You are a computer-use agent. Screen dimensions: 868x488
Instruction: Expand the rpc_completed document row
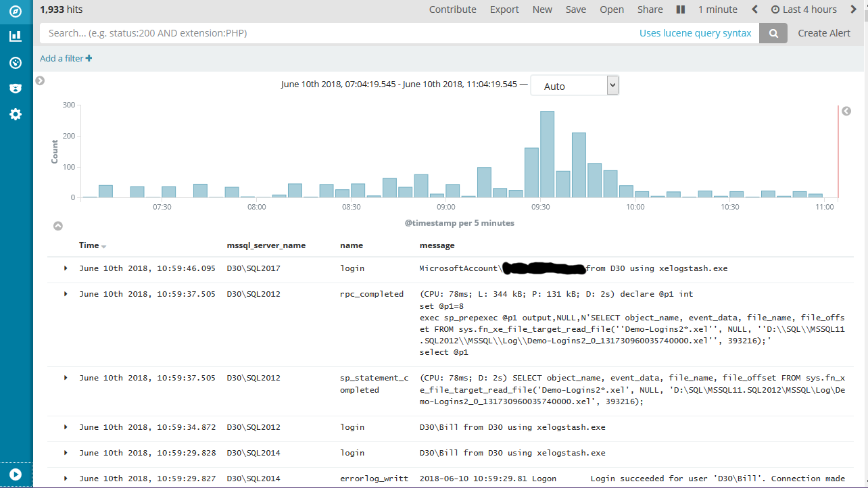pyautogui.click(x=65, y=293)
